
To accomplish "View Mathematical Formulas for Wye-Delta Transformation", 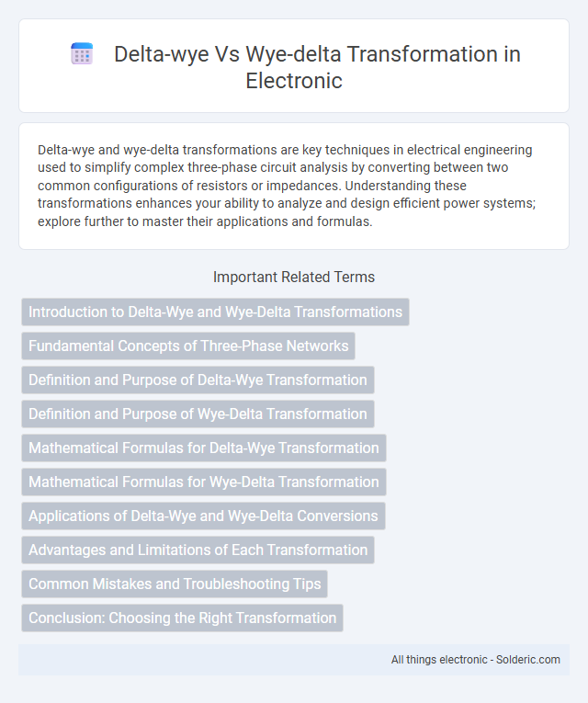I will (x=203, y=482).
